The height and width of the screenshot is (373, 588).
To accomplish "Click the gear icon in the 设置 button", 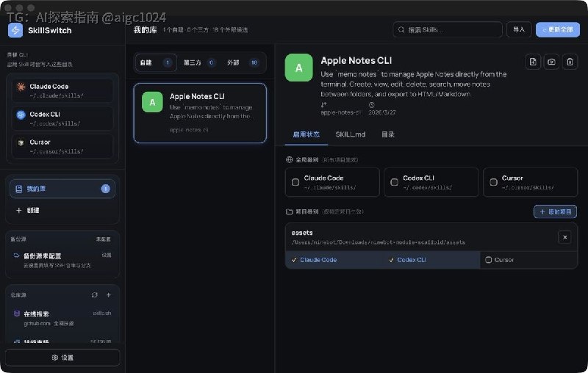I will [x=54, y=358].
